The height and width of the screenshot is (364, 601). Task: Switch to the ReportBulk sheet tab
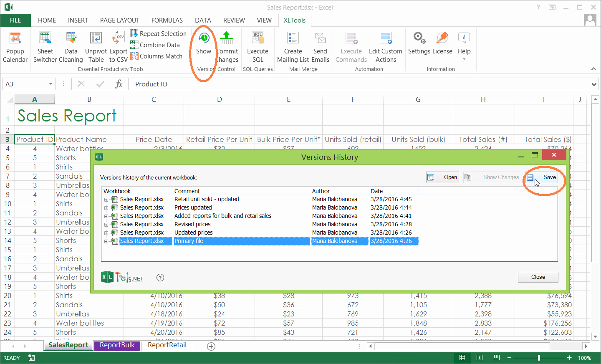coord(117,345)
